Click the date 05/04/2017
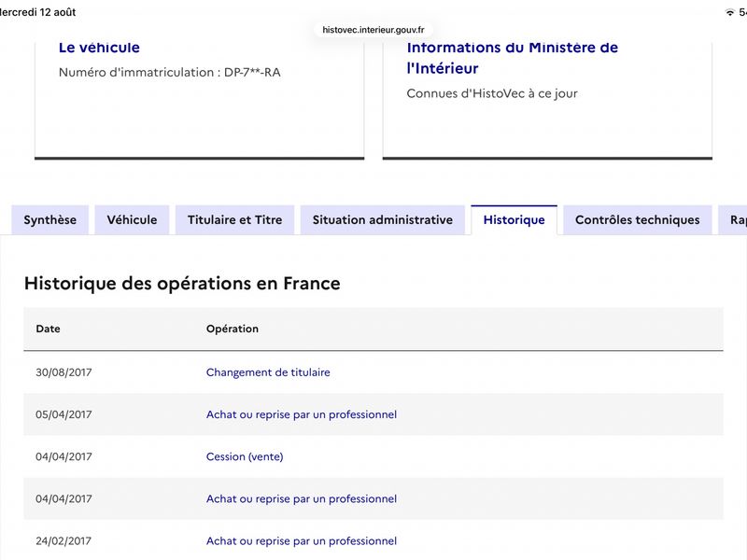 point(63,414)
